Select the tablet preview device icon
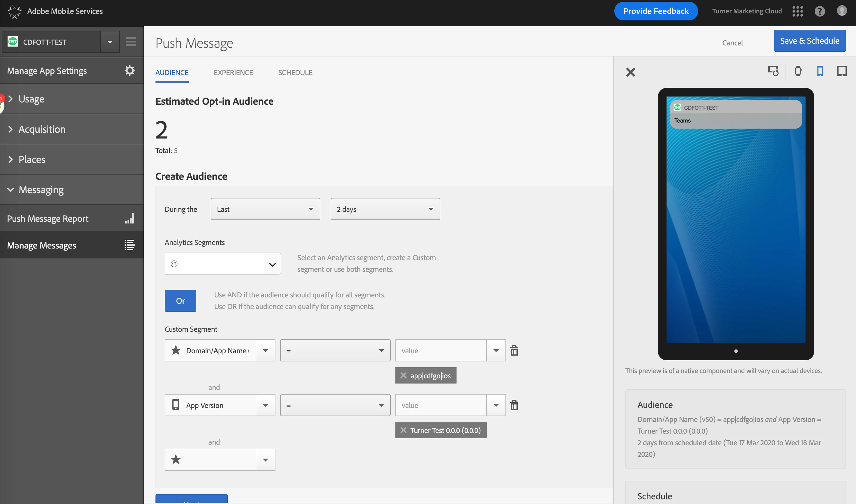 pos(841,71)
